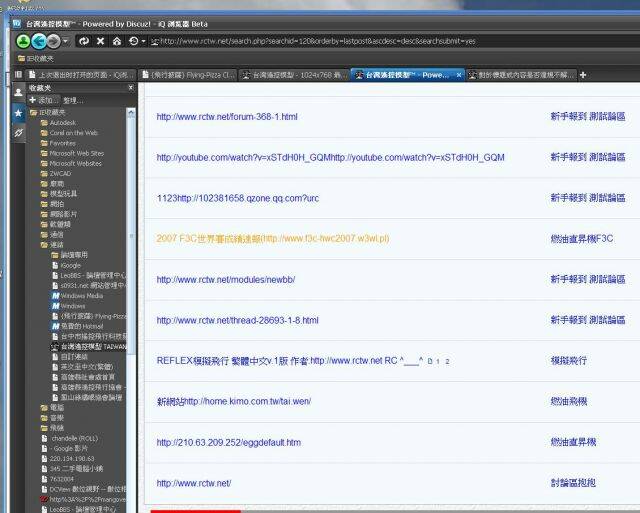
Task: Open the modules/newbb thread link
Action: [x=226, y=280]
